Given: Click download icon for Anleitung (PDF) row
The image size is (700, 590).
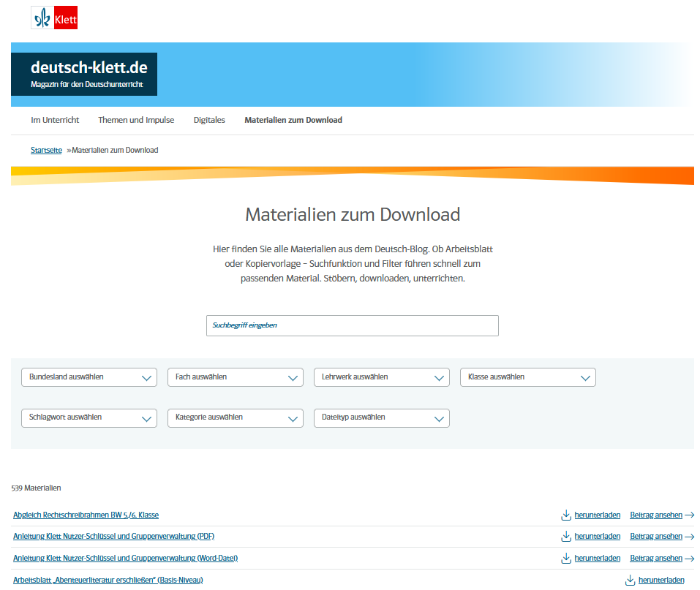Looking at the screenshot, I should click(x=566, y=536).
